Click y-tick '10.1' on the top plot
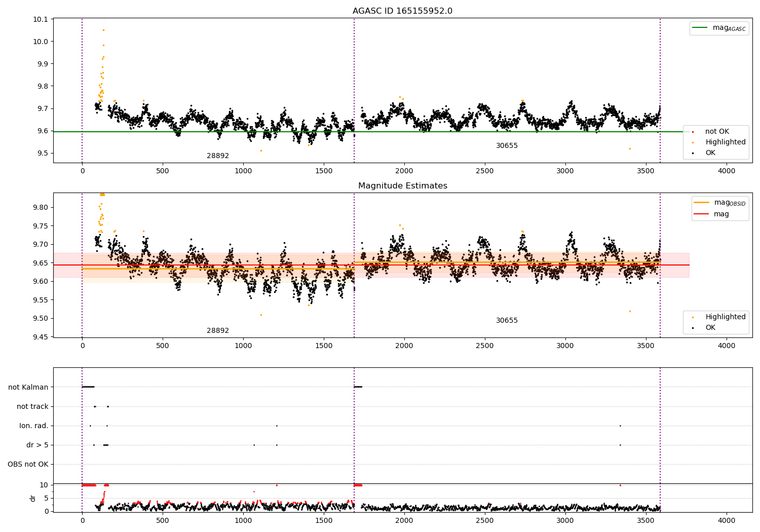 point(42,19)
